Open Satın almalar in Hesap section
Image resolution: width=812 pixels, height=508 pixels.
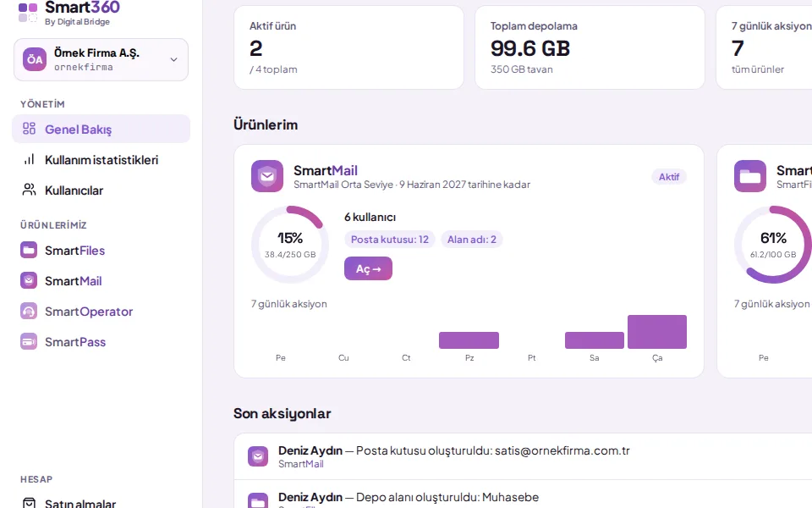tap(101, 503)
